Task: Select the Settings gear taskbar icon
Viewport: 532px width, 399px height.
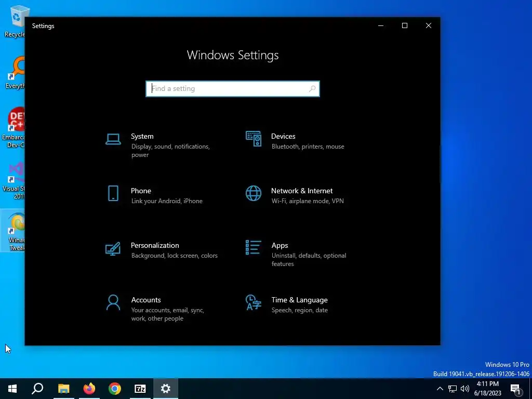Action: tap(166, 389)
